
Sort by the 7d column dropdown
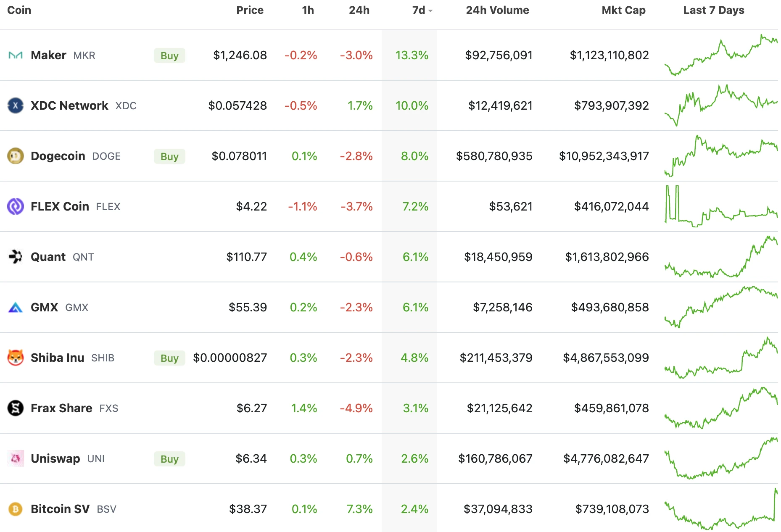pyautogui.click(x=422, y=11)
